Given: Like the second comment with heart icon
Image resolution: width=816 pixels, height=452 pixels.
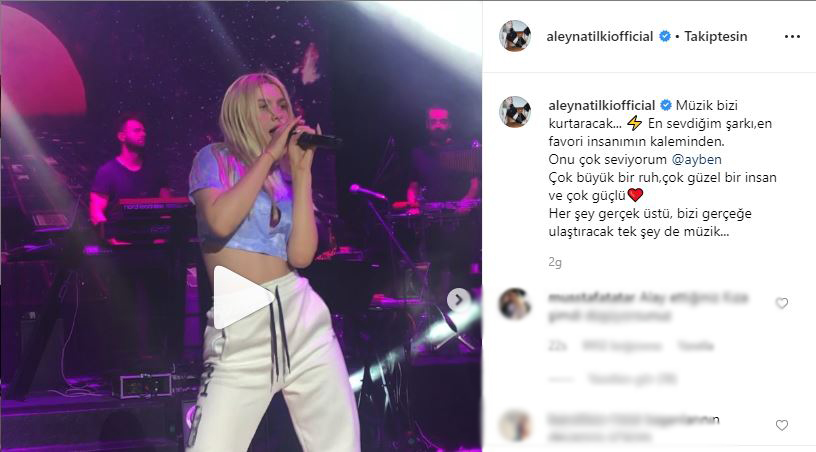Looking at the screenshot, I should 782,425.
